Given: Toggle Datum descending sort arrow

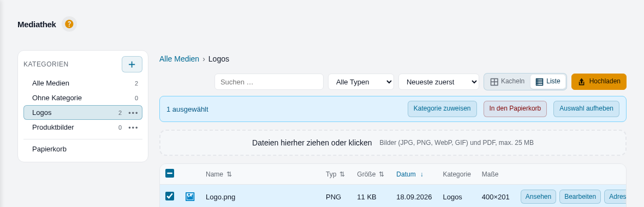Looking at the screenshot, I should [x=421, y=174].
